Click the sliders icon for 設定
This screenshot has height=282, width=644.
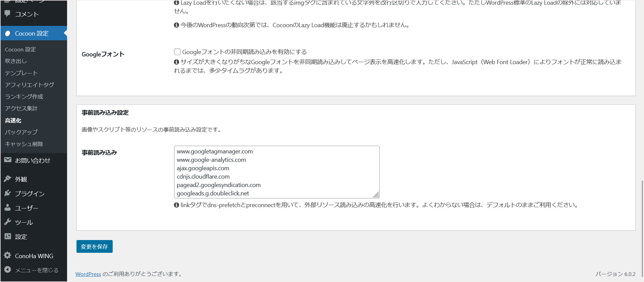pos(8,236)
